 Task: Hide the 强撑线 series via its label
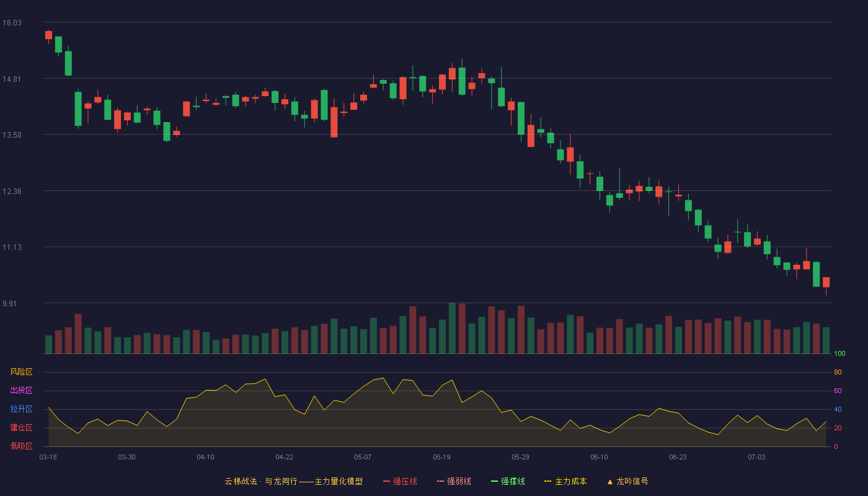click(513, 481)
